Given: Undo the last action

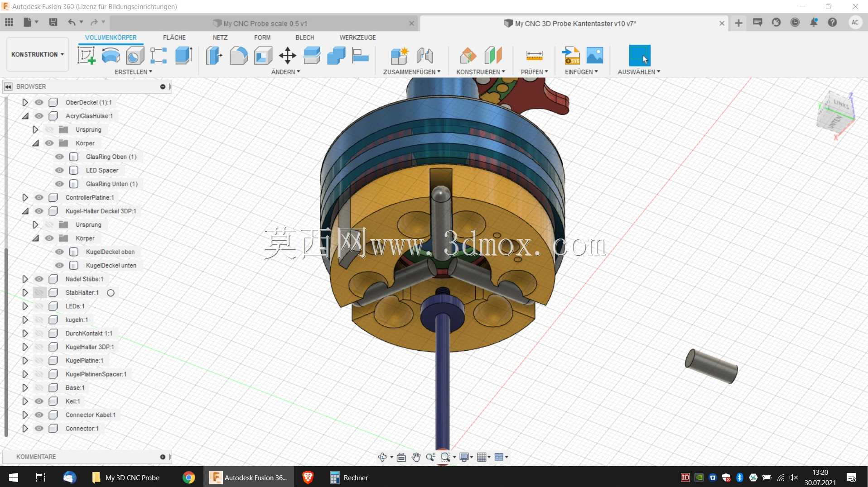Looking at the screenshot, I should tap(71, 22).
